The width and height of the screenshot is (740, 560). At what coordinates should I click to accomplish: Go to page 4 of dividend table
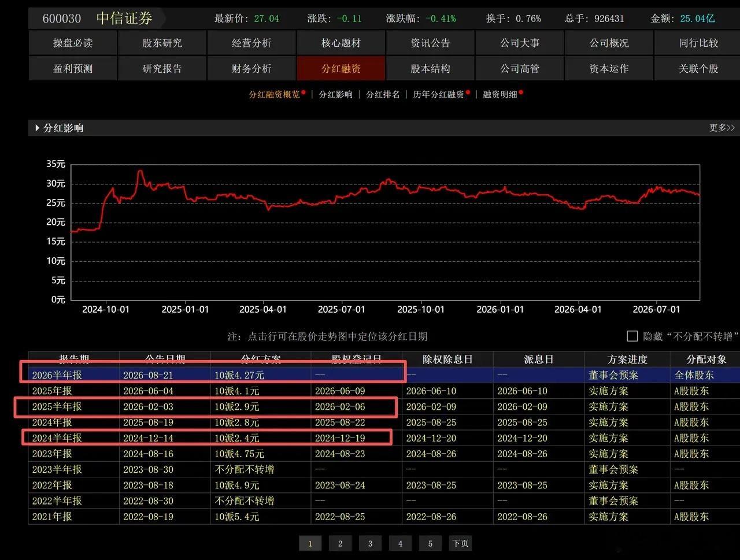click(400, 543)
